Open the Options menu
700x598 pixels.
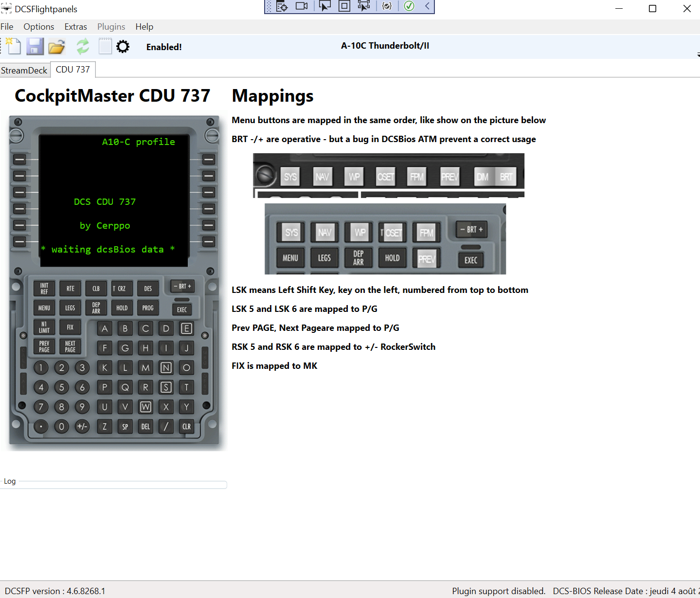click(x=39, y=27)
